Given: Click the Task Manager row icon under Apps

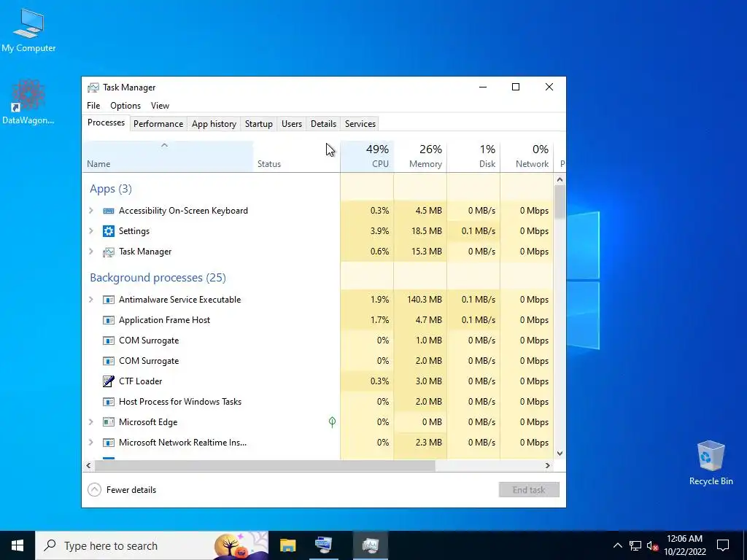Looking at the screenshot, I should 109,252.
